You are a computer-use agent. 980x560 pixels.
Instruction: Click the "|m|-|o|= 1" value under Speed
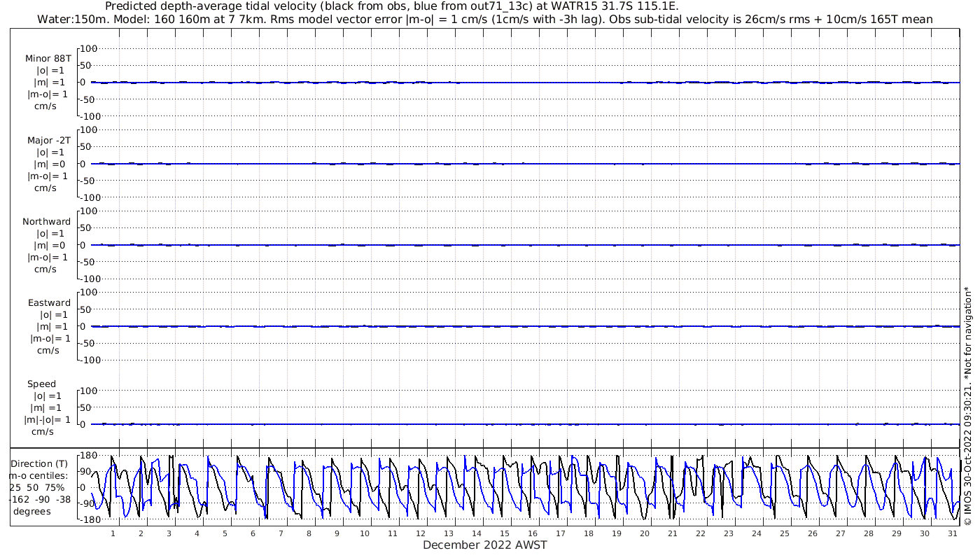[47, 419]
